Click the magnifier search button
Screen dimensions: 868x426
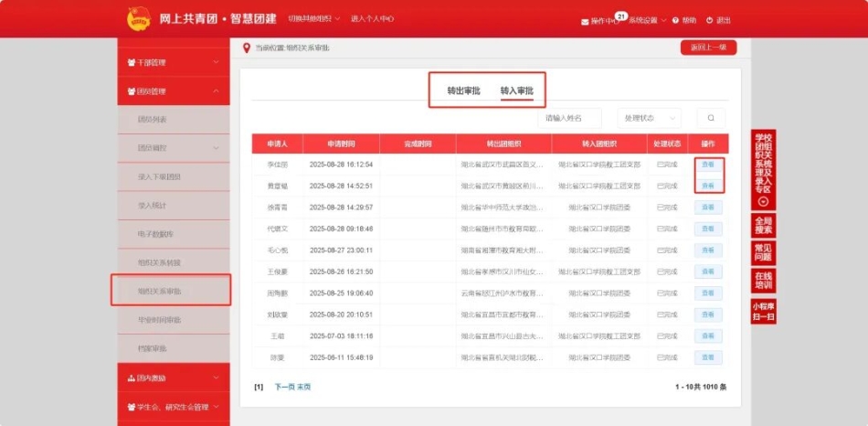pos(711,118)
